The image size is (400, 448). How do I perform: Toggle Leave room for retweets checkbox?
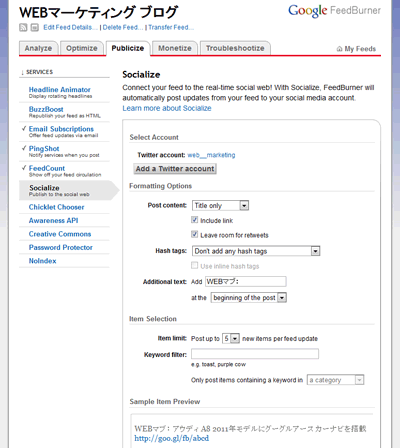(x=195, y=234)
